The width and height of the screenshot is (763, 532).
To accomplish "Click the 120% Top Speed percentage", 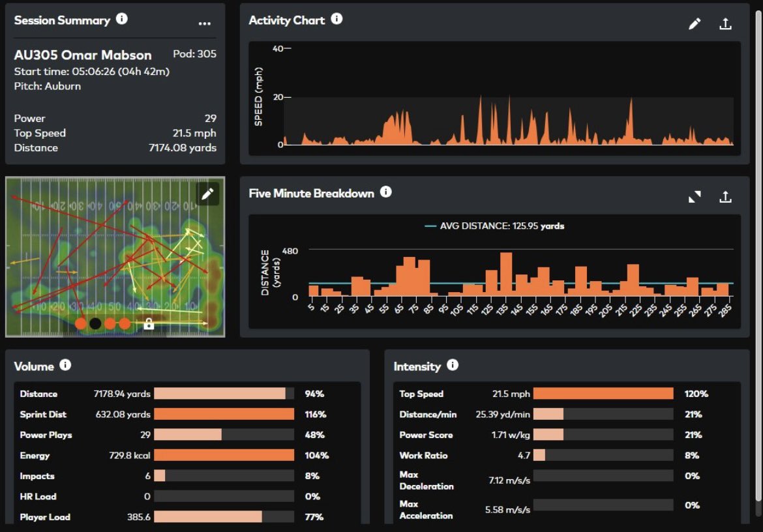I will [696, 394].
